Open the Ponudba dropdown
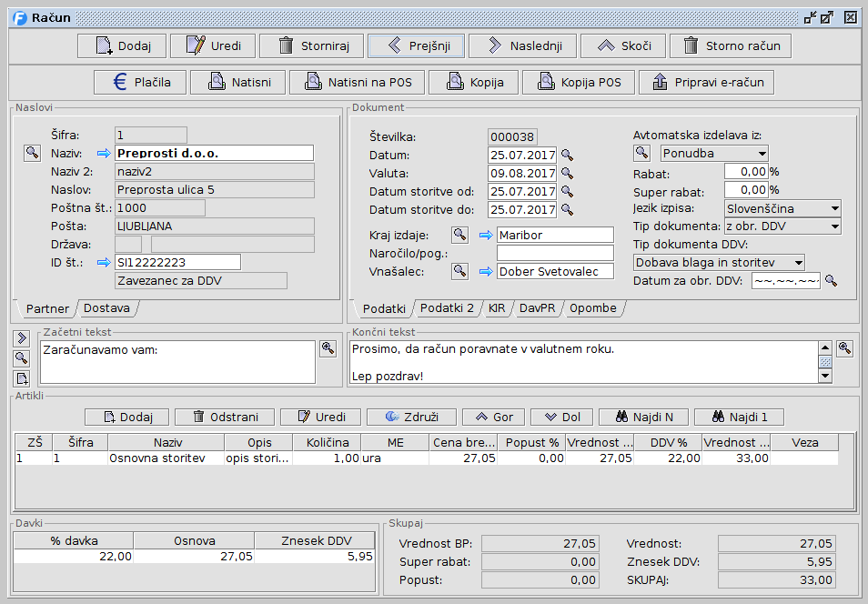 tap(714, 154)
